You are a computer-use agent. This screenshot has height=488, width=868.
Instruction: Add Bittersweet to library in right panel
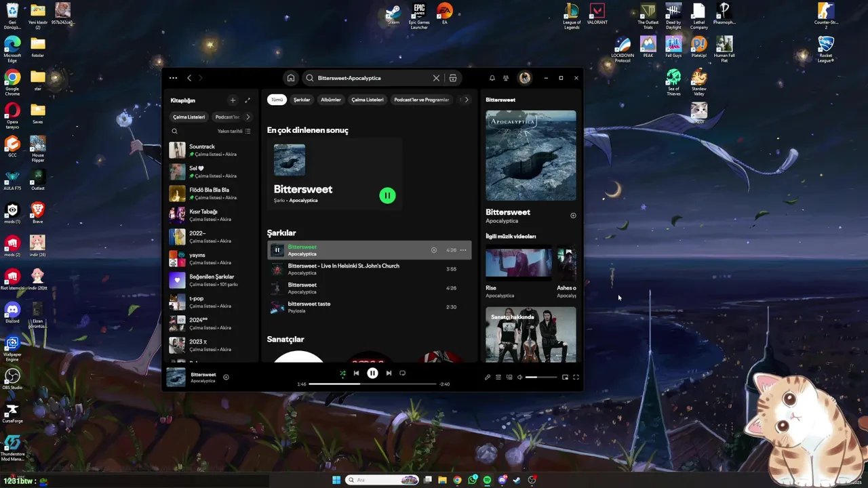(x=573, y=216)
